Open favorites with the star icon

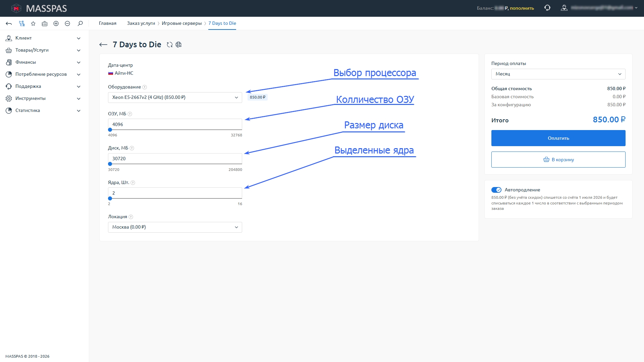pos(33,23)
